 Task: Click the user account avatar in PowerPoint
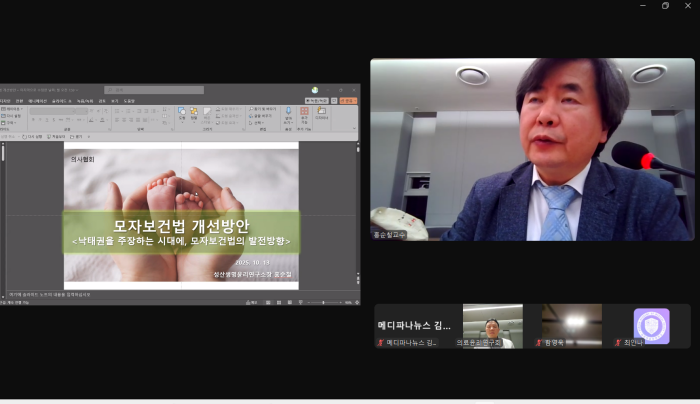314,89
